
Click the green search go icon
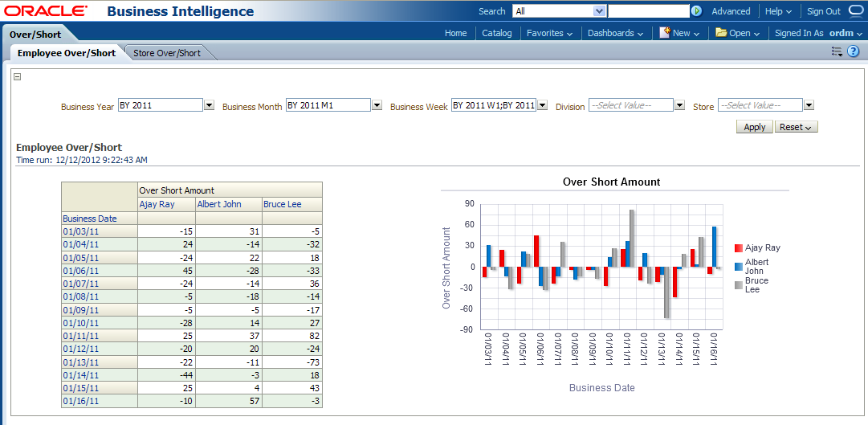696,11
